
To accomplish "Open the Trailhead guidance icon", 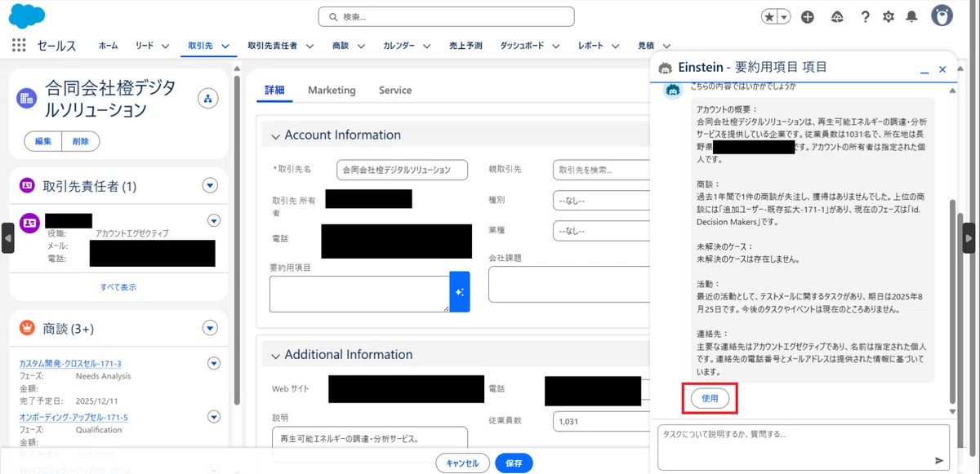I will click(x=836, y=16).
